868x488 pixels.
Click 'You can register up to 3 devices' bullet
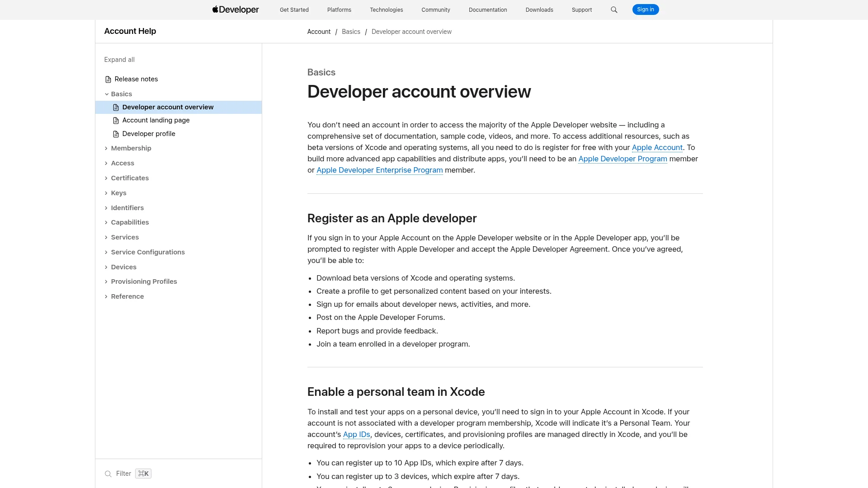418,476
